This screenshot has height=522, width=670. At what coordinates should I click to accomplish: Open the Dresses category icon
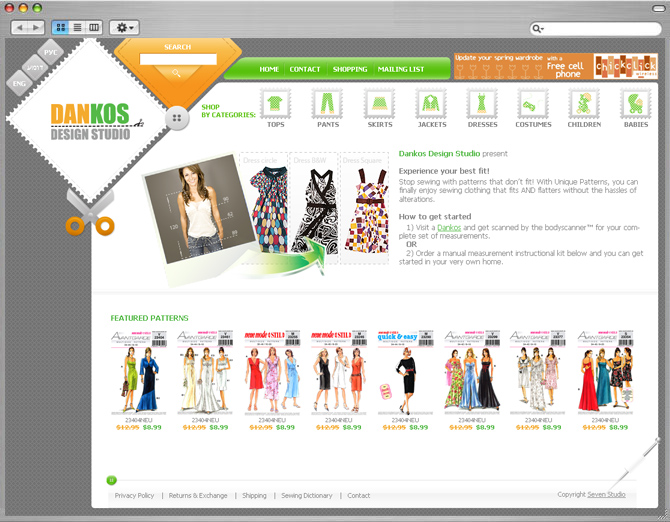482,103
